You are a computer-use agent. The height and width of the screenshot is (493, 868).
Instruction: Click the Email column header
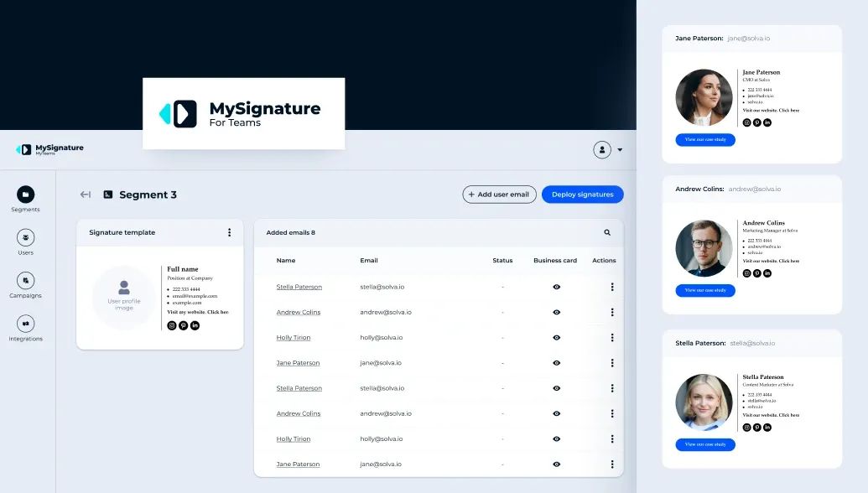click(369, 260)
